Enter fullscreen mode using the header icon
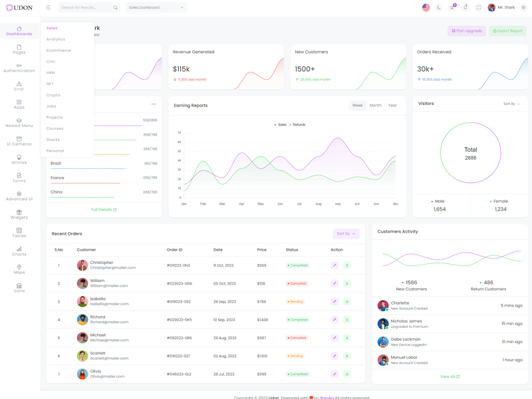 [x=479, y=7]
